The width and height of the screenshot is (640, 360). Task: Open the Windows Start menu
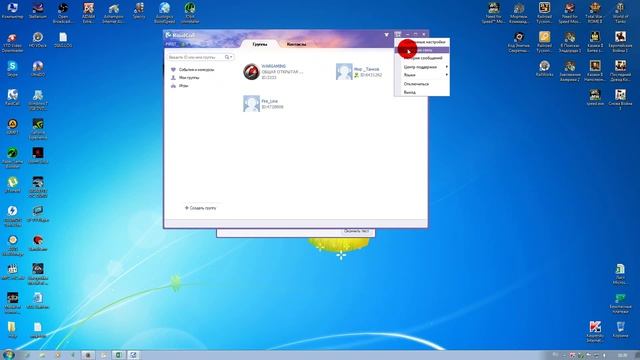(8, 354)
